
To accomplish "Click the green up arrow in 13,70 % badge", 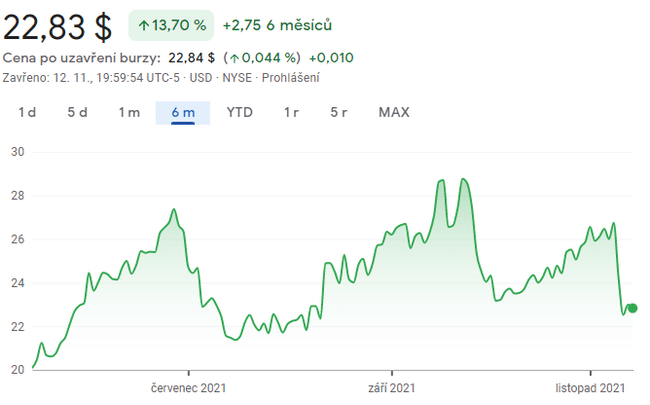I will pos(144,24).
